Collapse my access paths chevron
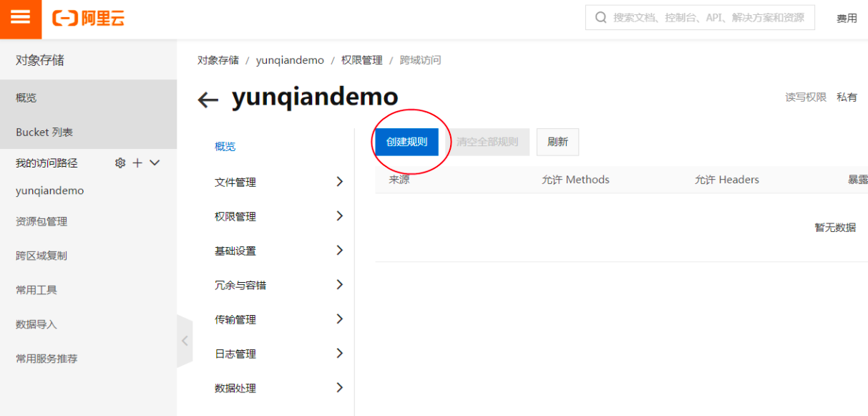Image resolution: width=868 pixels, height=416 pixels. (155, 163)
